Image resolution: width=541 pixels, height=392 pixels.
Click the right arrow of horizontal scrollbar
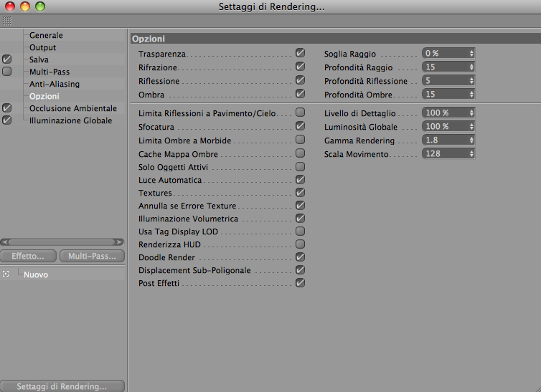(x=119, y=242)
